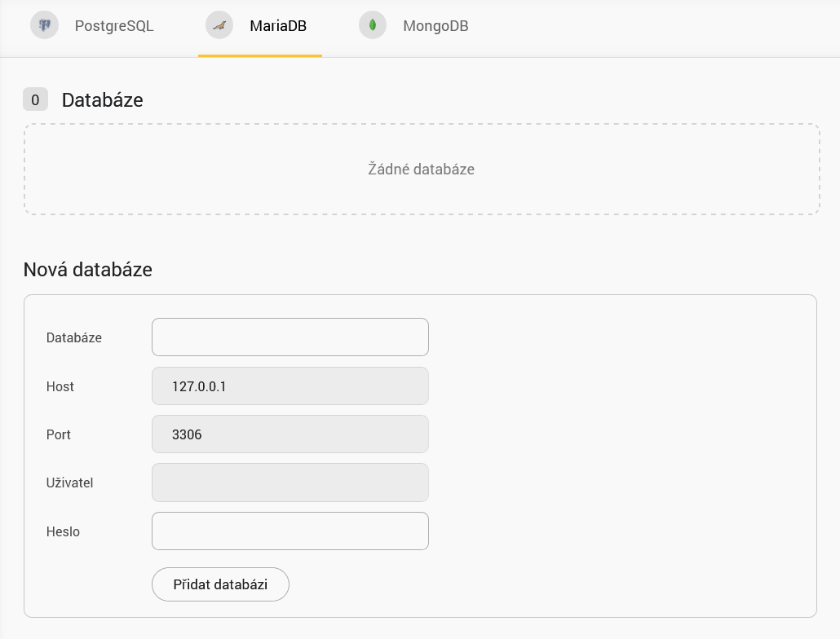This screenshot has width=840, height=639.
Task: Focus the Databáze name input field
Action: (x=290, y=337)
